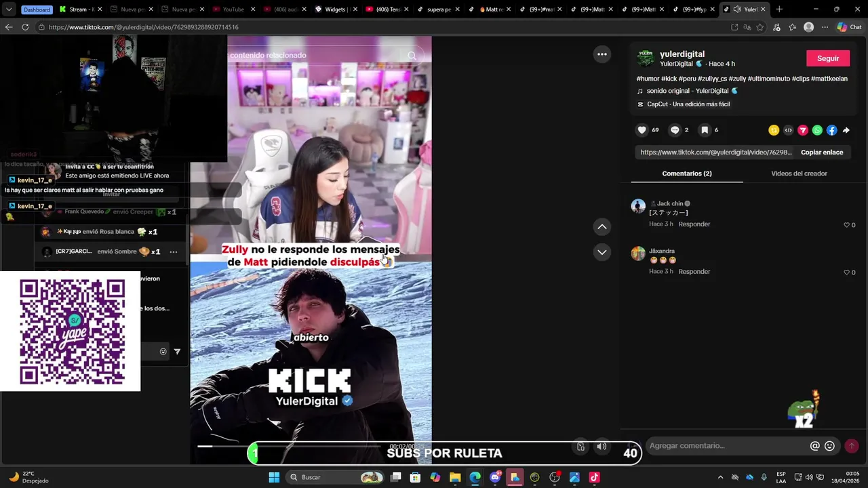Open File Explorer from the taskbar
This screenshot has height=488, width=868.
tap(455, 477)
